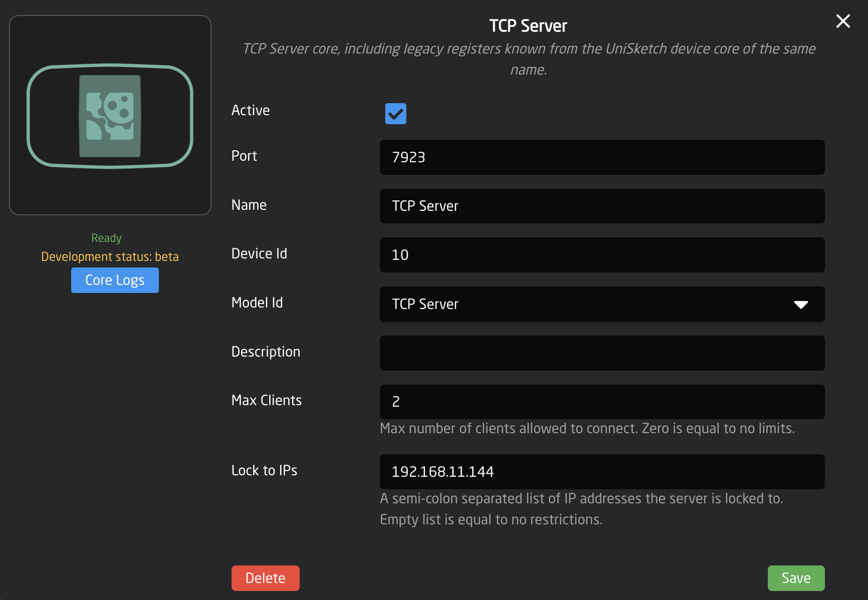This screenshot has height=600, width=868.
Task: Click the TCP Server dialog title
Action: (528, 26)
